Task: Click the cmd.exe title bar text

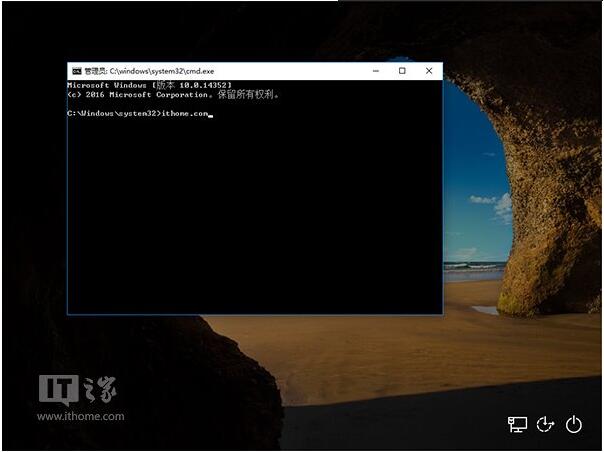Action: pos(150,71)
